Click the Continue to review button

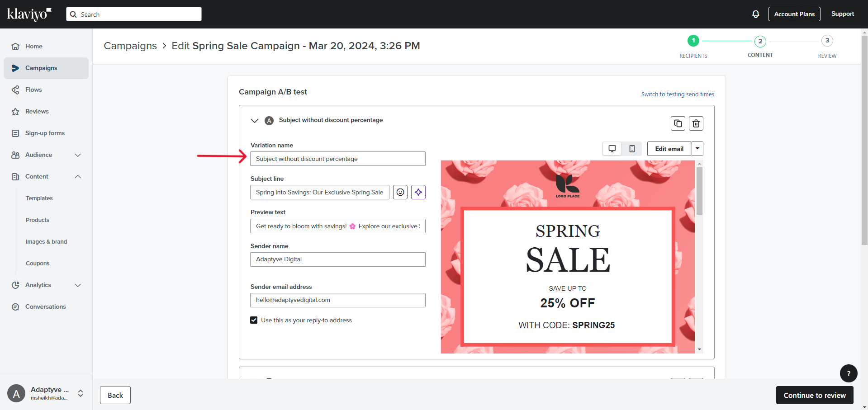[x=814, y=395]
